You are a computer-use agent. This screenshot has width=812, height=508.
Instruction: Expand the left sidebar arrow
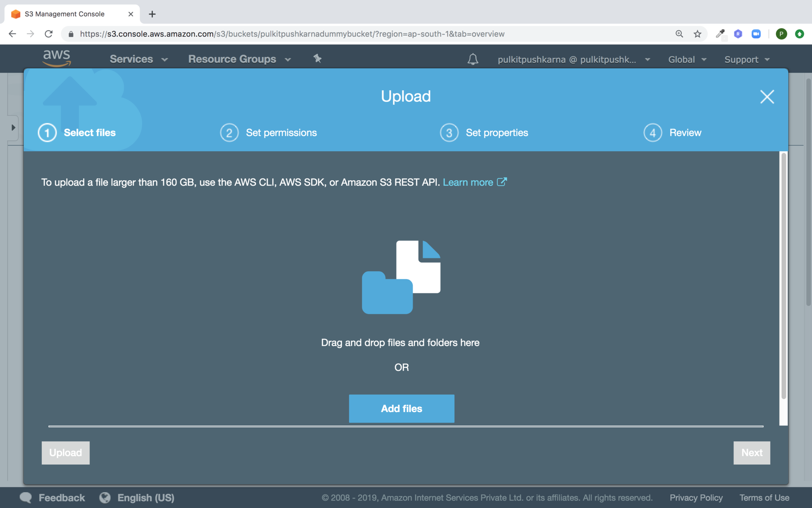click(13, 128)
